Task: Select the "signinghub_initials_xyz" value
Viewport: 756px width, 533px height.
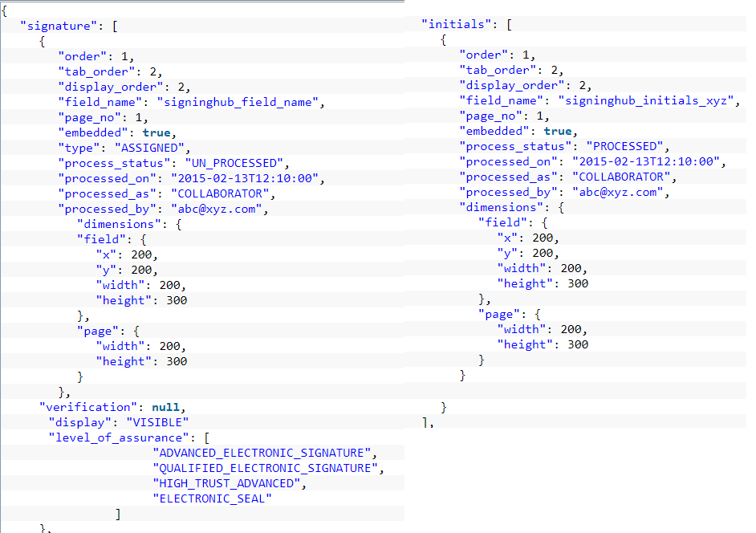Action: click(x=648, y=100)
